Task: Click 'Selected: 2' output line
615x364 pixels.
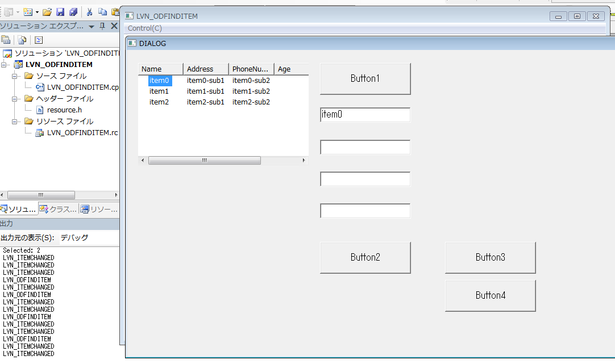Action: 22,250
